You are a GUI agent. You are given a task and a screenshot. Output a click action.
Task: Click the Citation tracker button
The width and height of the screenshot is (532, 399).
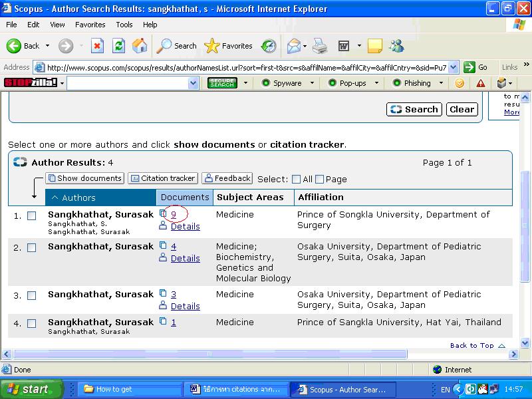pos(163,178)
